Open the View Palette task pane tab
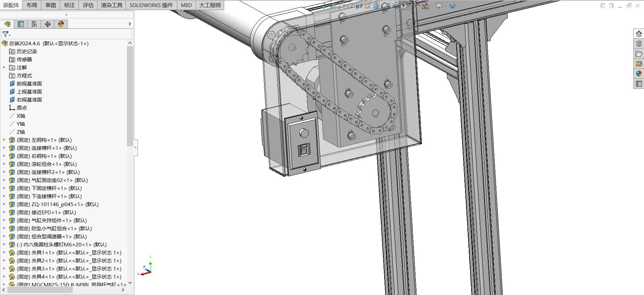Image resolution: width=644 pixels, height=295 pixels. pos(639,64)
